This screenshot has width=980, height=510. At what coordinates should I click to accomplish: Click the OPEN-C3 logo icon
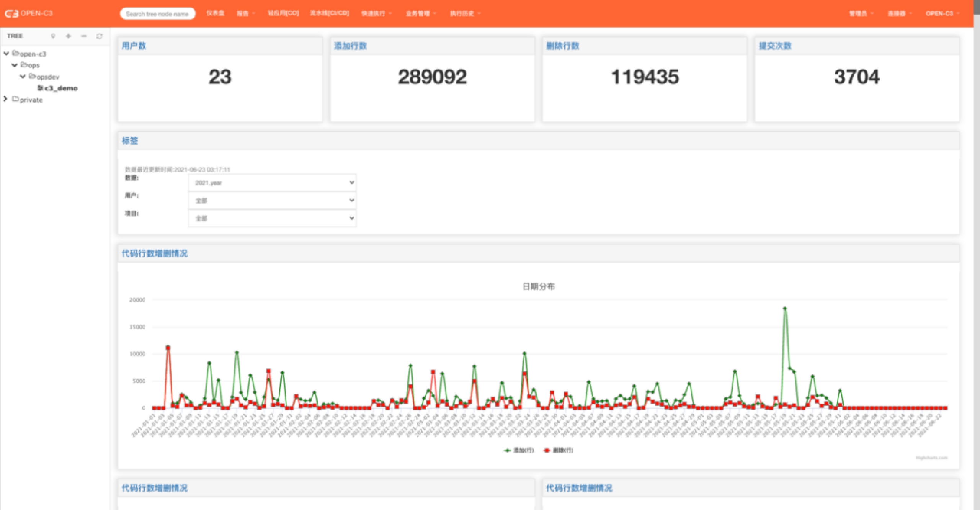point(11,13)
